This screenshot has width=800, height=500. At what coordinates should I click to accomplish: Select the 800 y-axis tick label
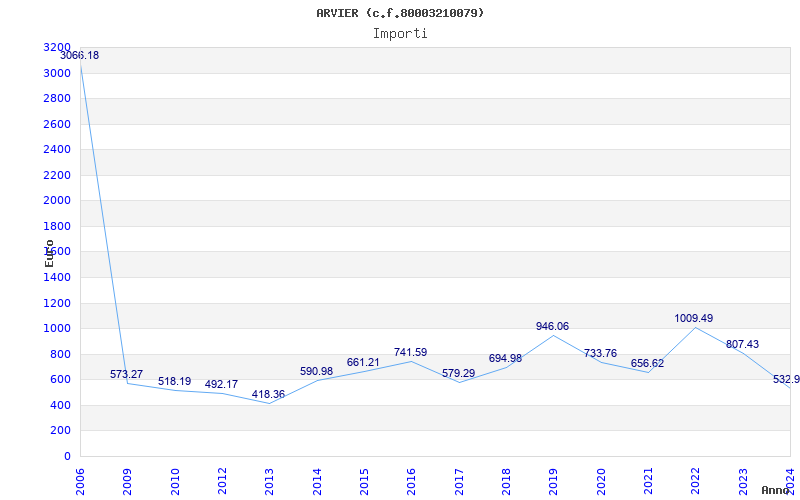pyautogui.click(x=60, y=355)
